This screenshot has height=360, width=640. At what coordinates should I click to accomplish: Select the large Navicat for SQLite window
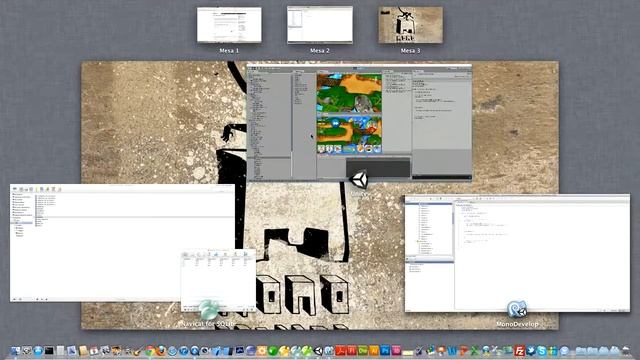click(x=122, y=243)
